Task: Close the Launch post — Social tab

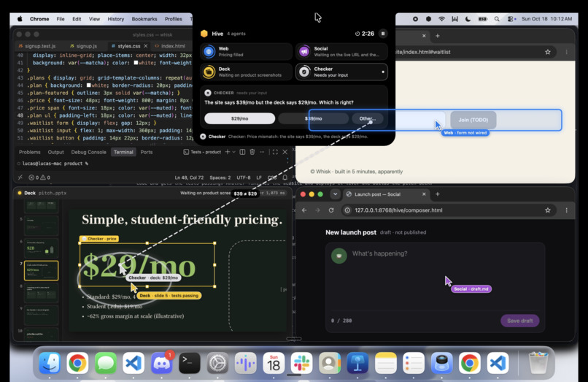Action: 424,194
